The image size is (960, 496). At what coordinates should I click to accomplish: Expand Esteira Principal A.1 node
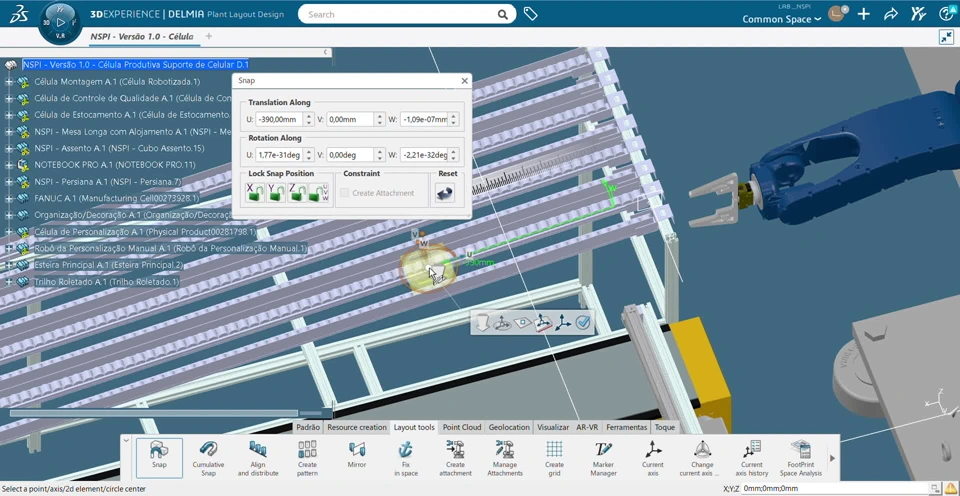coord(9,265)
